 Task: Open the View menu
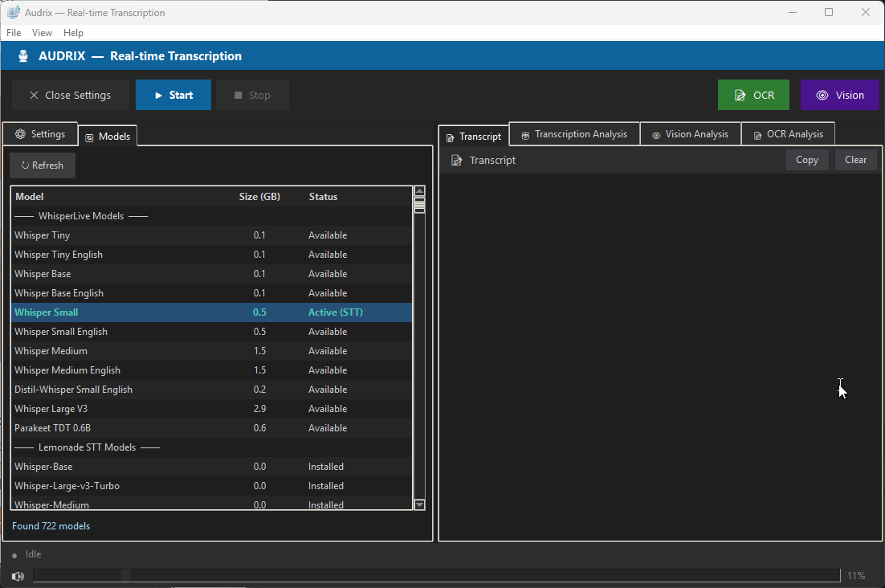click(42, 33)
